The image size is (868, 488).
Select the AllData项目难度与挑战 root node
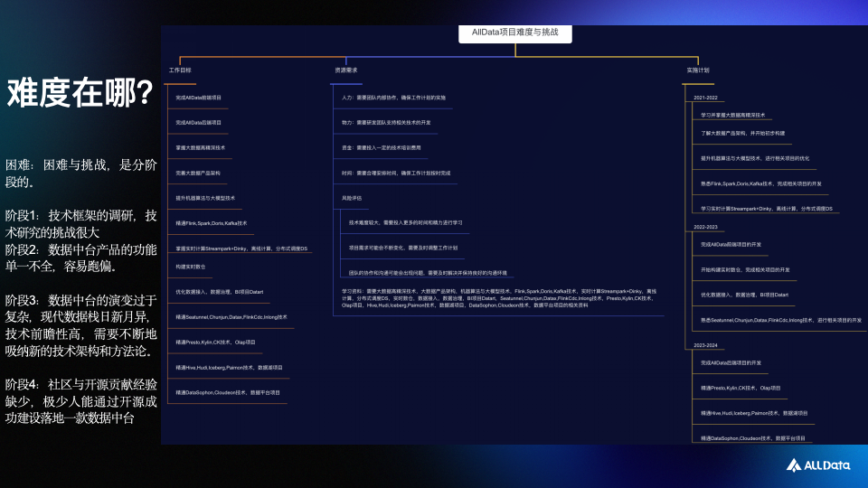(x=515, y=33)
